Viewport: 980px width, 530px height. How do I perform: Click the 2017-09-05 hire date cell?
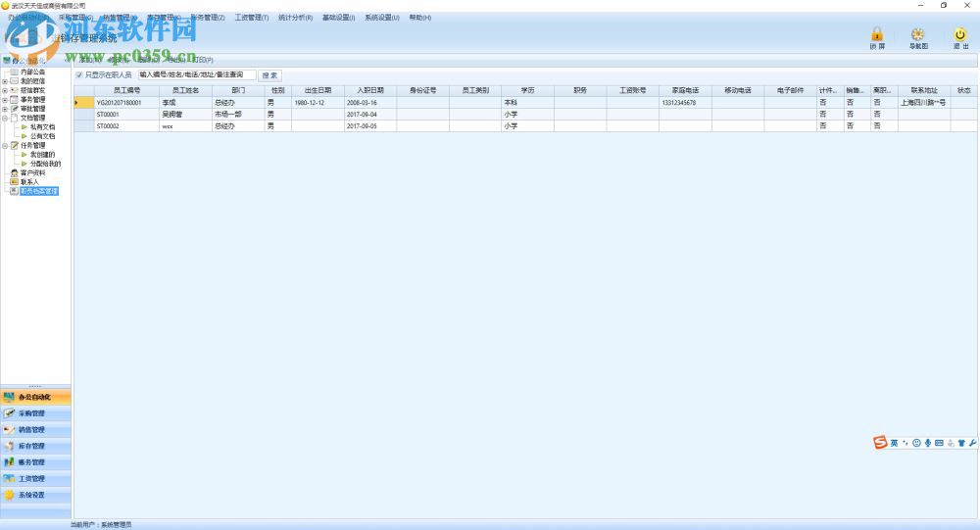pos(370,126)
